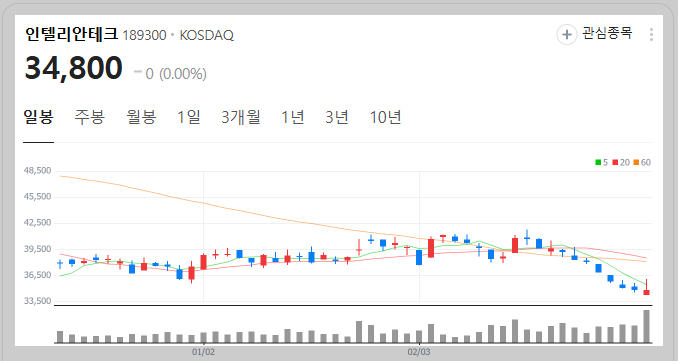This screenshot has width=678, height=361.
Task: Click the plus icon beside 관심종목
Action: point(566,34)
